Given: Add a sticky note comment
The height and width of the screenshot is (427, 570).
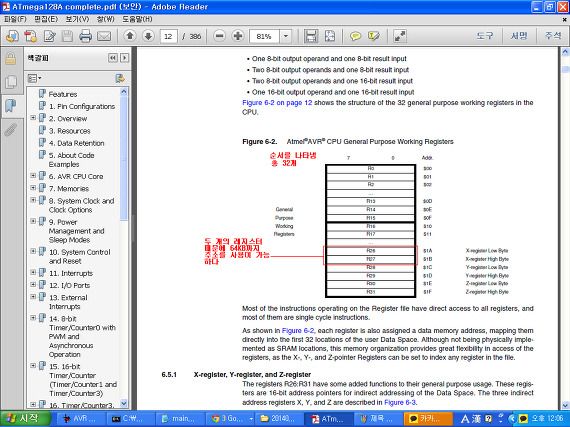Looking at the screenshot, I should tap(355, 36).
